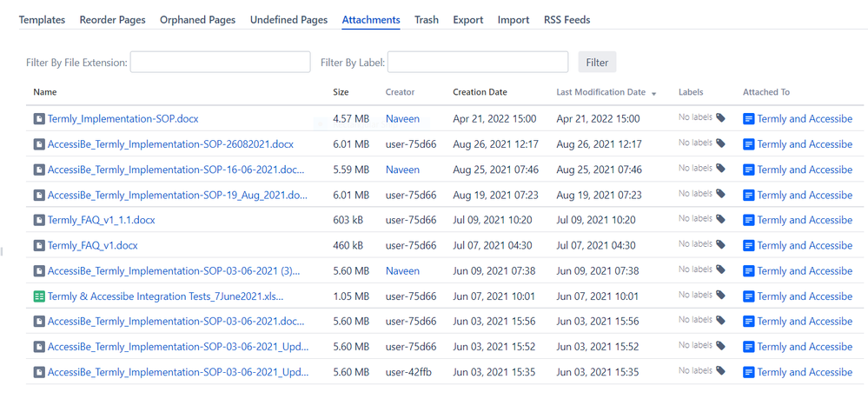Click page icon in Attached To for Jul 09, 2021 row
This screenshot has height=399, width=868.
pos(748,220)
